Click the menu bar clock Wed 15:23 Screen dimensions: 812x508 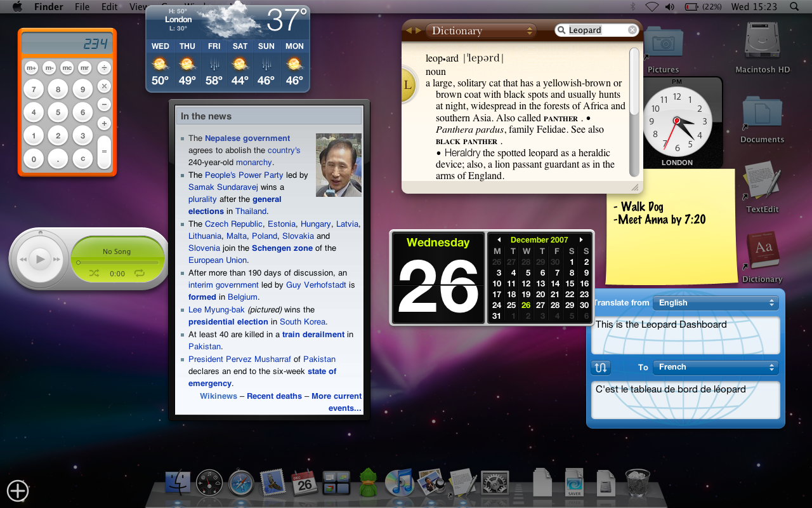(x=754, y=6)
